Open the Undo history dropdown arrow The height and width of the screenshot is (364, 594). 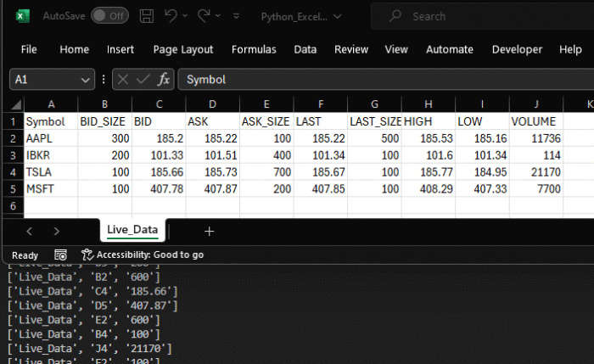185,16
